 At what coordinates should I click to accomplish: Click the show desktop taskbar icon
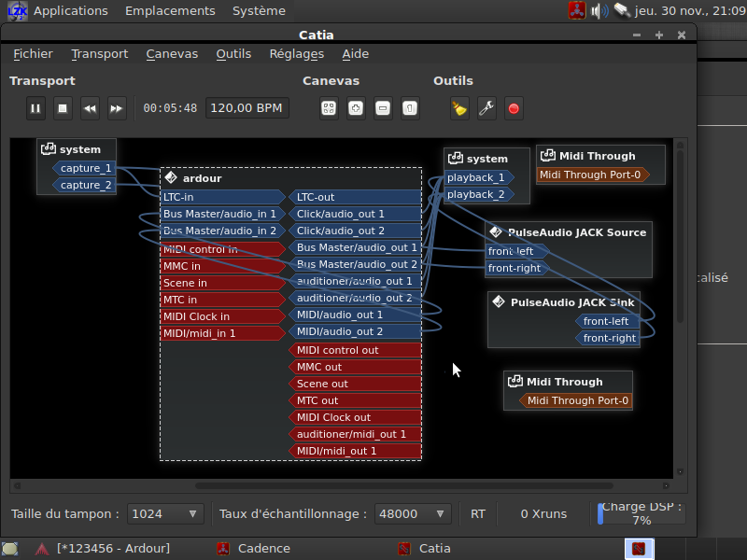pos(10,549)
